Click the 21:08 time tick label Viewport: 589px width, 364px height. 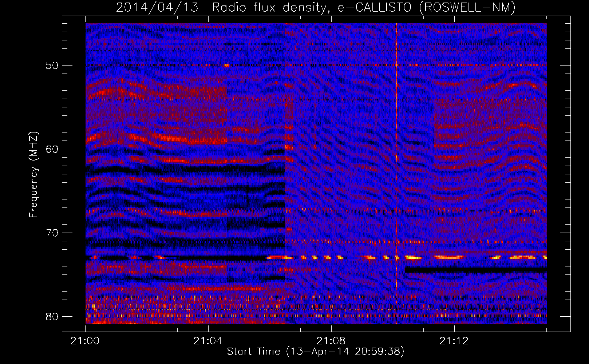(331, 341)
